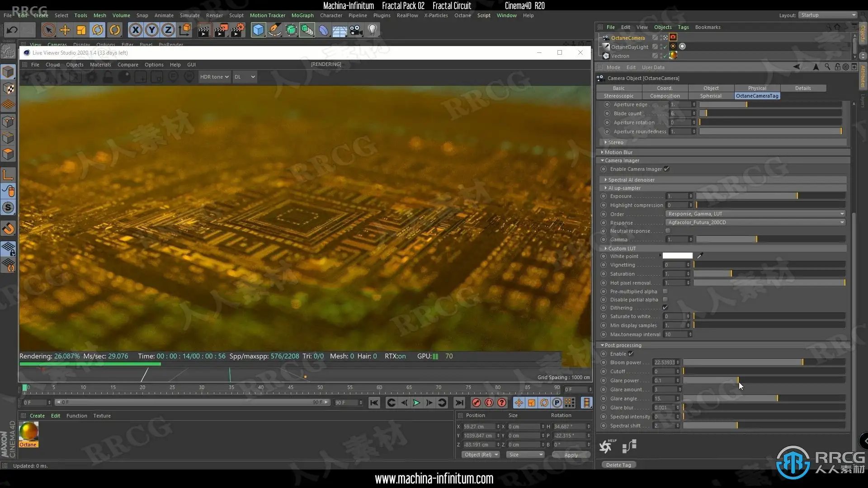Uncheck Post processing Enable checkbox
Screen dimensions: 868x488
tap(631, 354)
